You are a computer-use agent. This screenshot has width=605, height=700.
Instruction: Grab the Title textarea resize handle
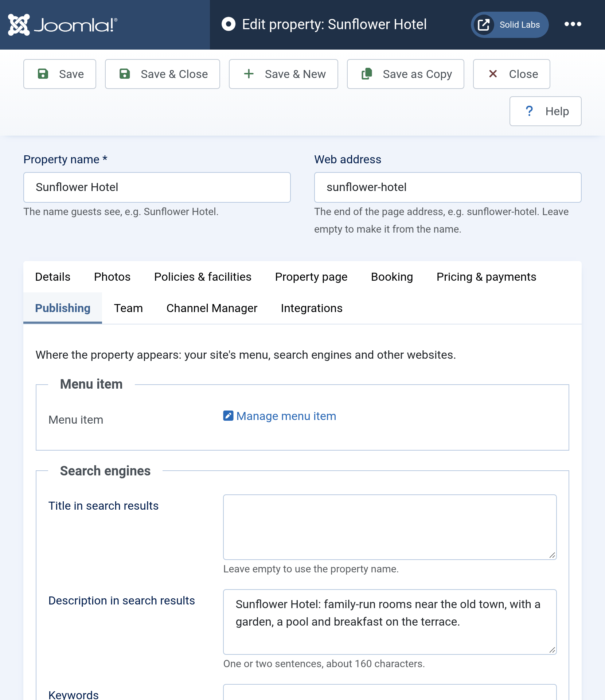click(x=552, y=555)
